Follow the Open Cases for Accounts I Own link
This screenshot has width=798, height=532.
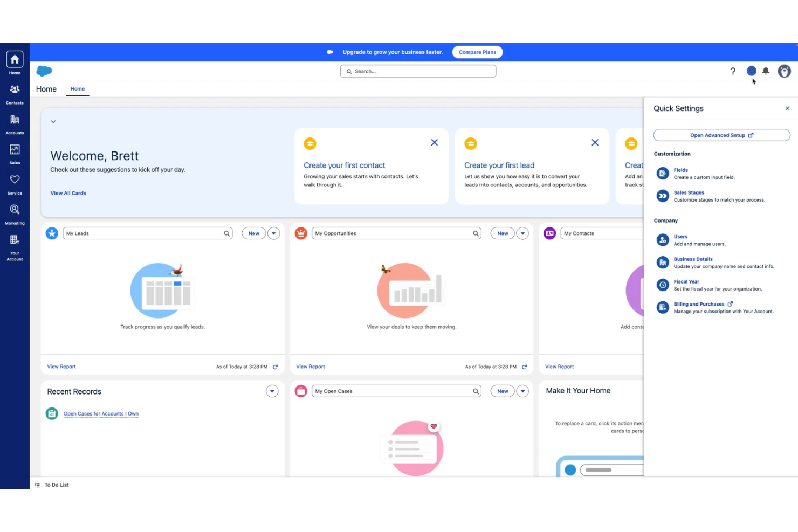(101, 413)
